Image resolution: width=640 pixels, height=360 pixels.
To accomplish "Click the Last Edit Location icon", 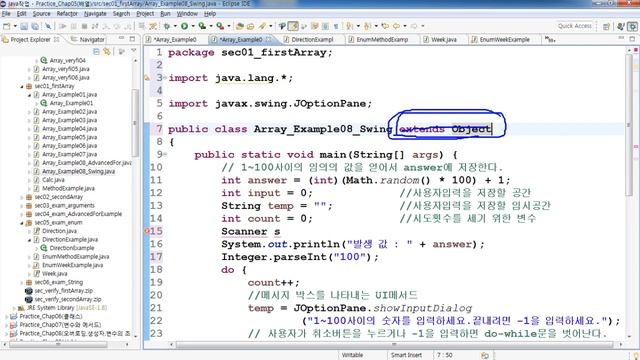I will pyautogui.click(x=385, y=26).
